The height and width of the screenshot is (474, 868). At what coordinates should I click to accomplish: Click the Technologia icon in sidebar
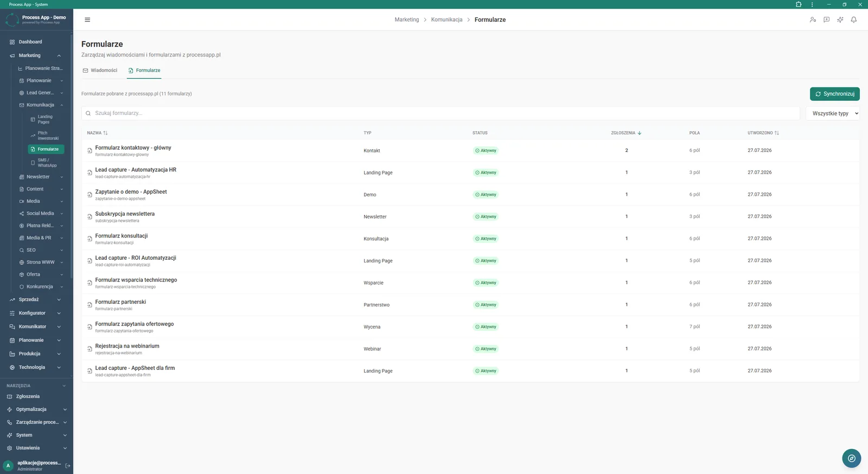pos(12,367)
